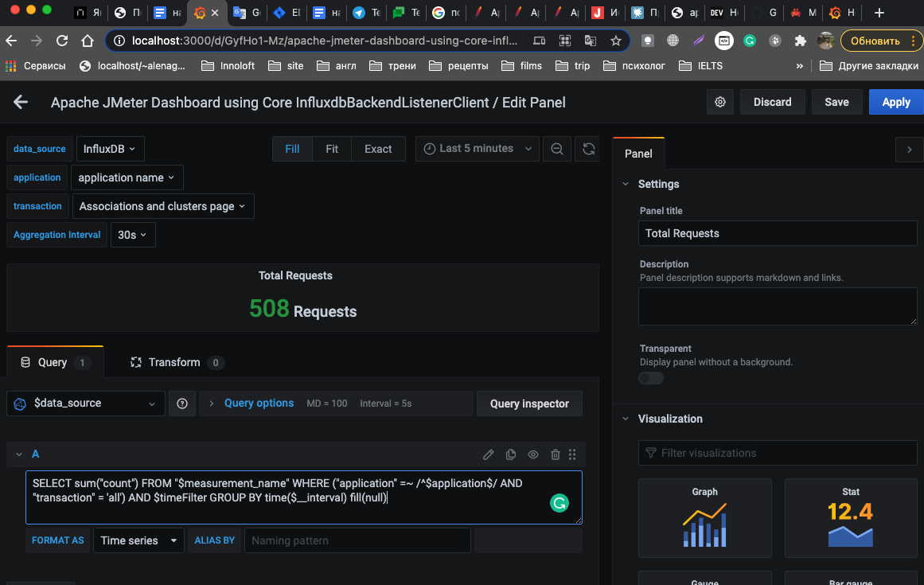
Task: Click the drag handle on query A row
Action: [572, 454]
